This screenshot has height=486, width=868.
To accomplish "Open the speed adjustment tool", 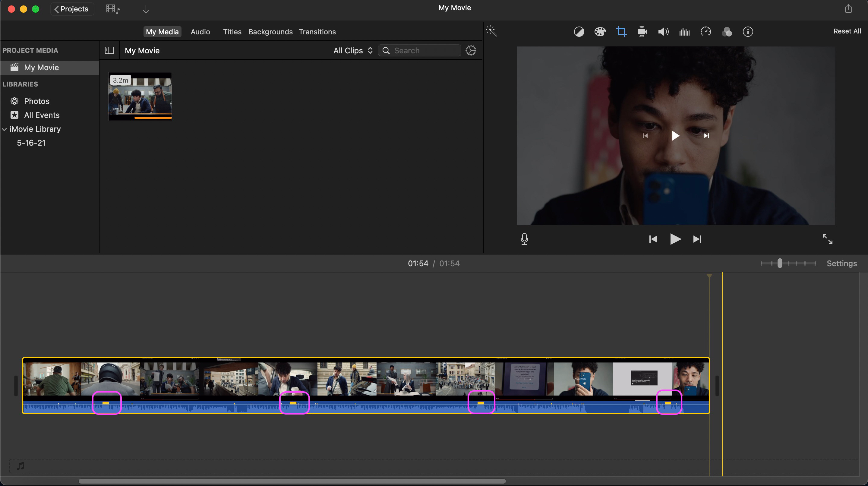I will tap(705, 32).
